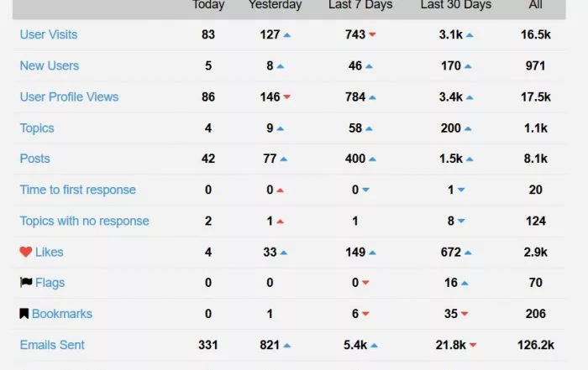This screenshot has height=370, width=588.
Task: Open the User Visits report
Action: coord(49,34)
